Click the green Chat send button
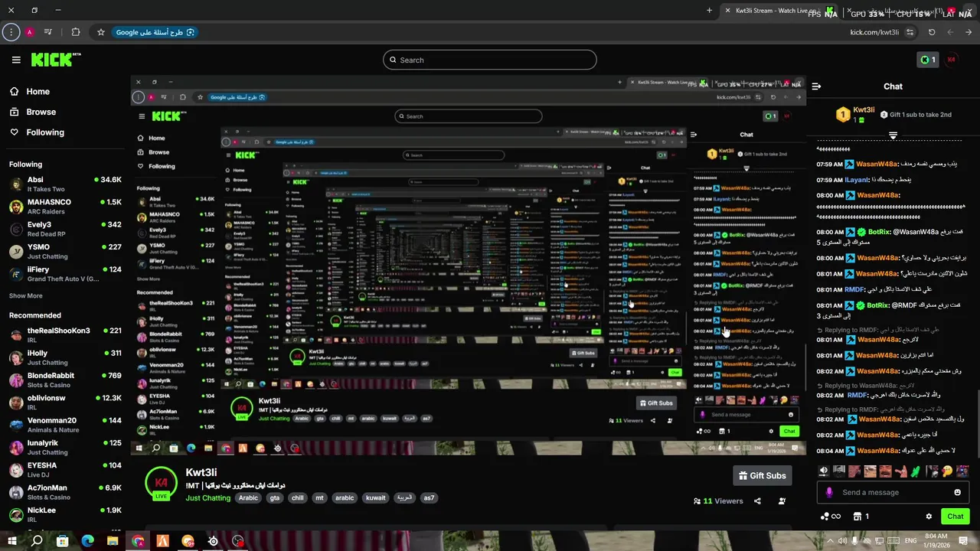This screenshot has width=980, height=551. pos(955,517)
